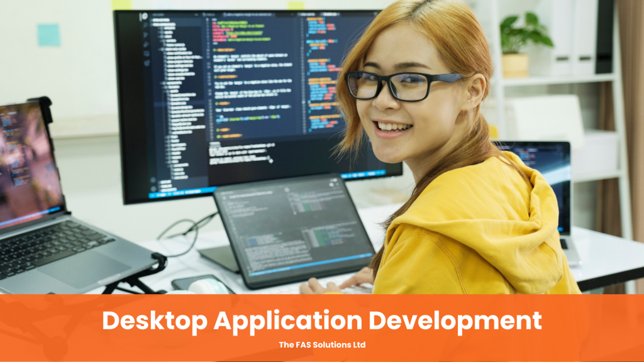Viewport: 644px width, 362px height.
Task: Open the Search icon in monitor's activity bar
Action: click(x=145, y=25)
